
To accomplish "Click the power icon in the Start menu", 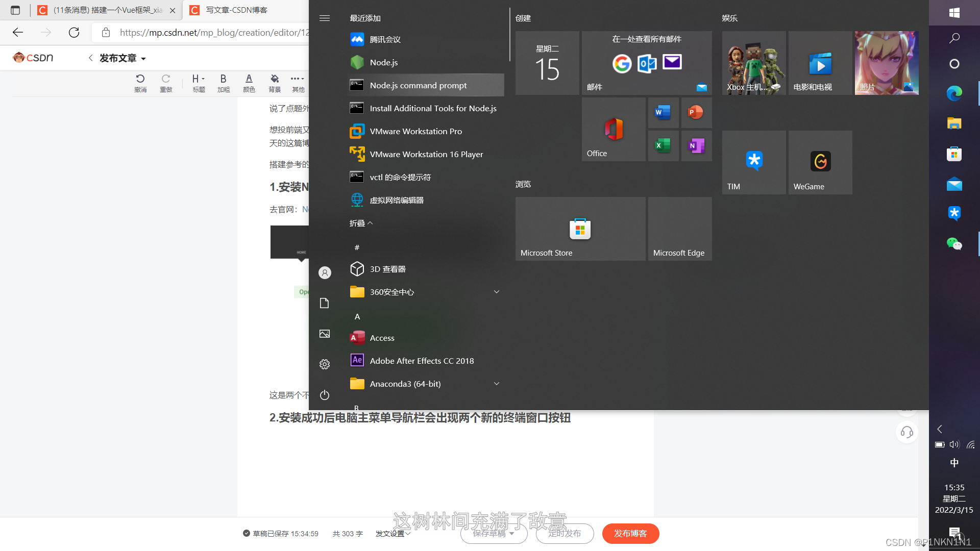I will point(325,395).
